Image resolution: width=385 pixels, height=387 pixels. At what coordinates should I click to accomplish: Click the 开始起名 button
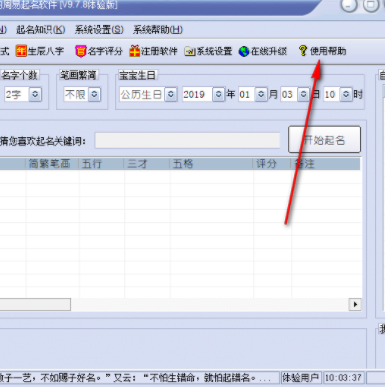[x=324, y=140]
